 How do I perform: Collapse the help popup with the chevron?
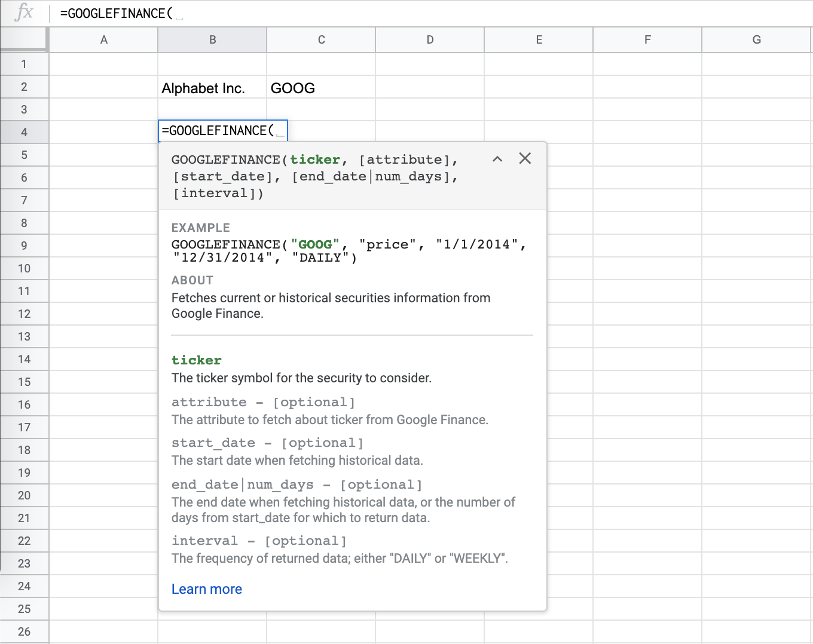pyautogui.click(x=497, y=159)
